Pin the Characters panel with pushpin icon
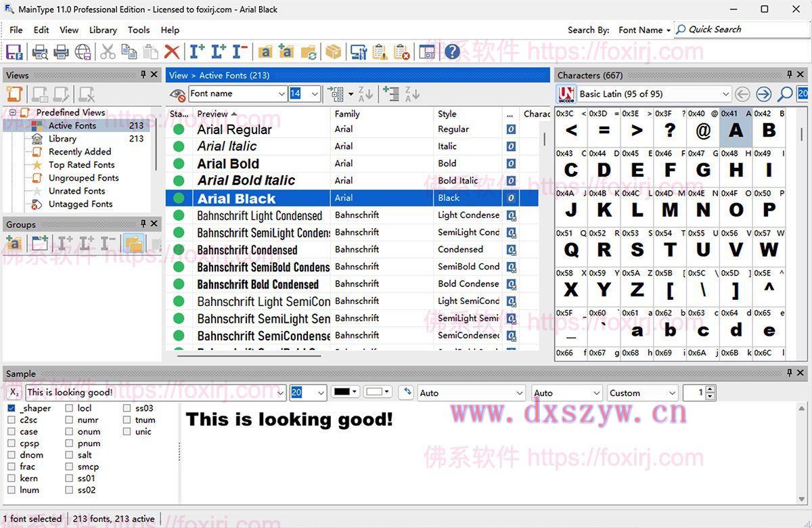812x528 pixels. point(789,74)
